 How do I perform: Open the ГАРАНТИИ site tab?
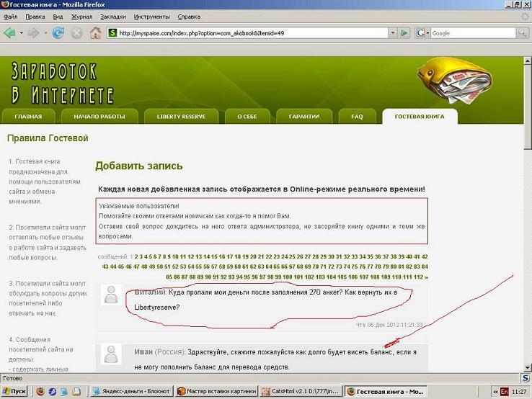point(303,117)
